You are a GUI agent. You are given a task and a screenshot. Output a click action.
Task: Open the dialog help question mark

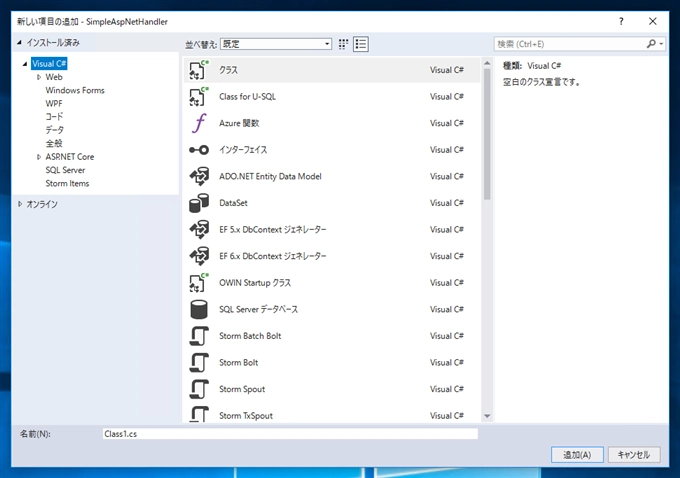pyautogui.click(x=621, y=21)
